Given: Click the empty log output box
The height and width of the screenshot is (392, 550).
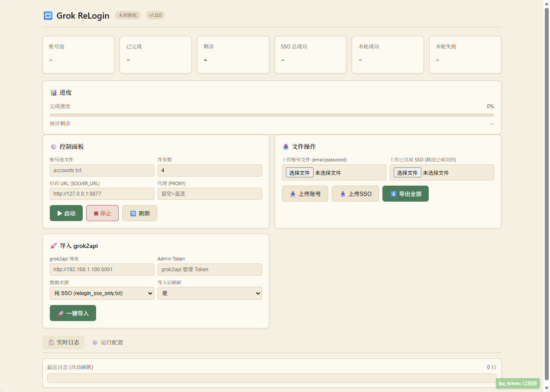Looking at the screenshot, I should [x=272, y=378].
